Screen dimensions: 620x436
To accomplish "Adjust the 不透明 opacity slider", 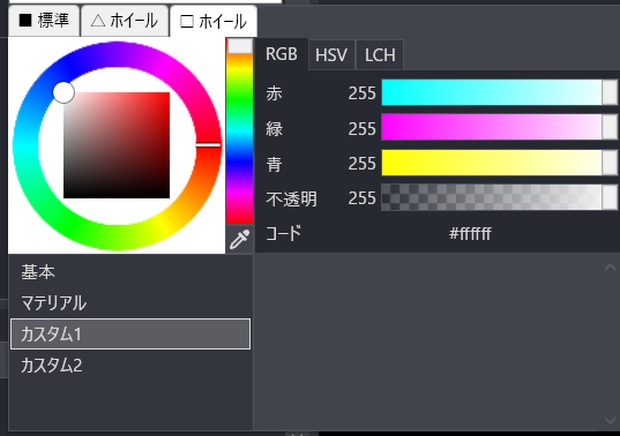I will click(x=499, y=197).
